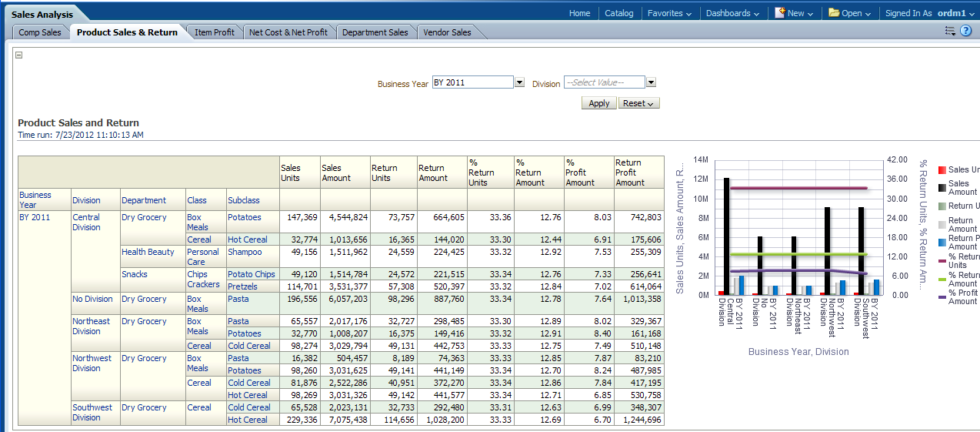Screen dimensions: 980x432
Task: Click the red Sales Units legend swatch
Action: [x=942, y=169]
